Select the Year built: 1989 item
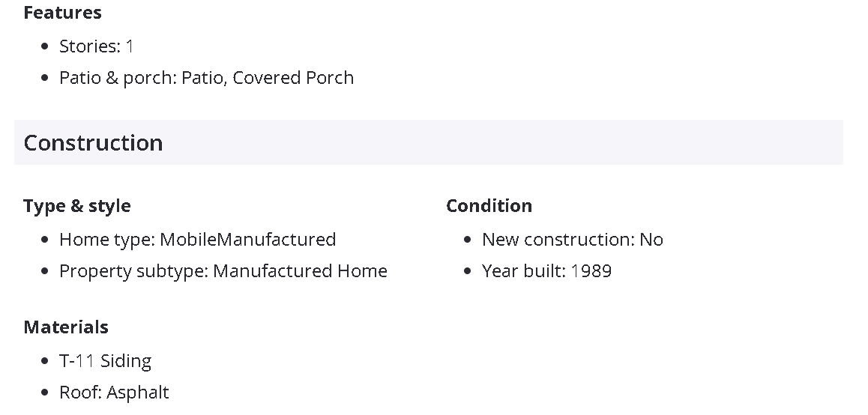This screenshot has height=415, width=868. [546, 271]
